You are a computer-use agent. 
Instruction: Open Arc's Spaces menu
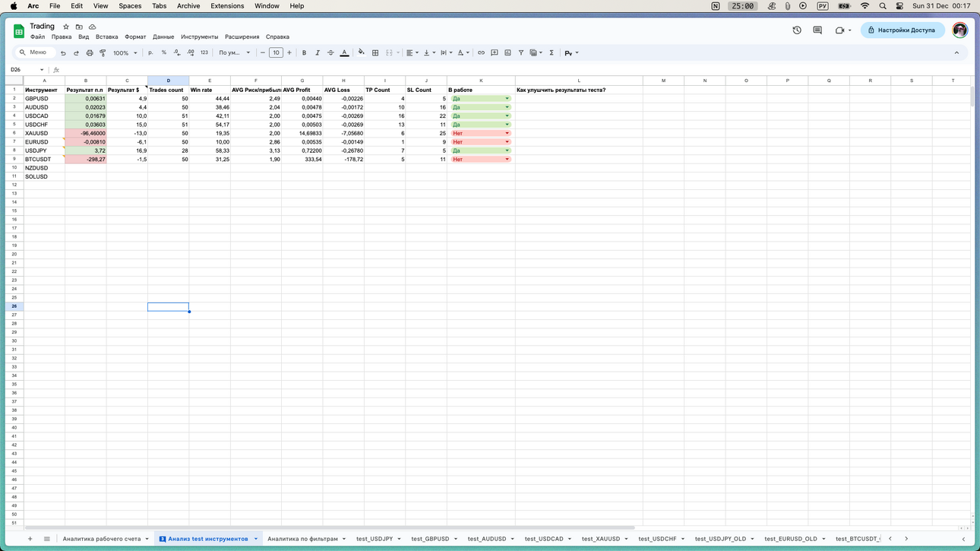coord(130,6)
